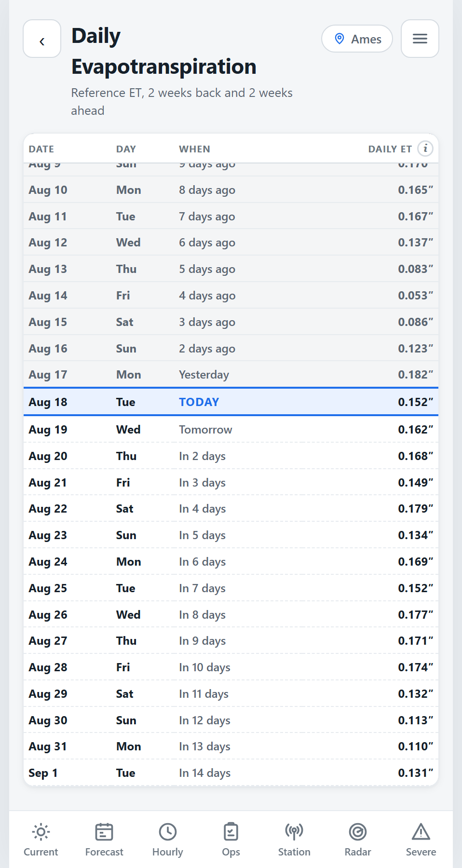Click today's ET value 0.152" in Aug 18 row
Image resolution: width=462 pixels, height=868 pixels.
coord(415,402)
